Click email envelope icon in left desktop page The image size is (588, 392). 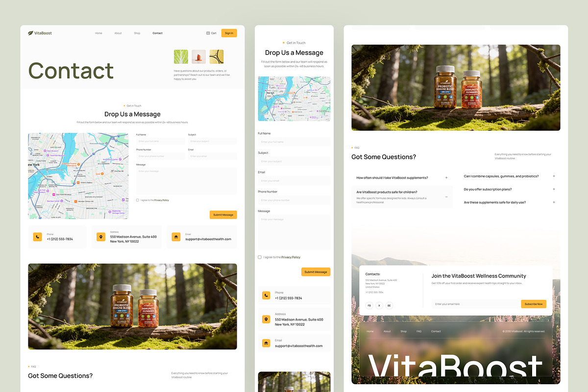(x=176, y=237)
